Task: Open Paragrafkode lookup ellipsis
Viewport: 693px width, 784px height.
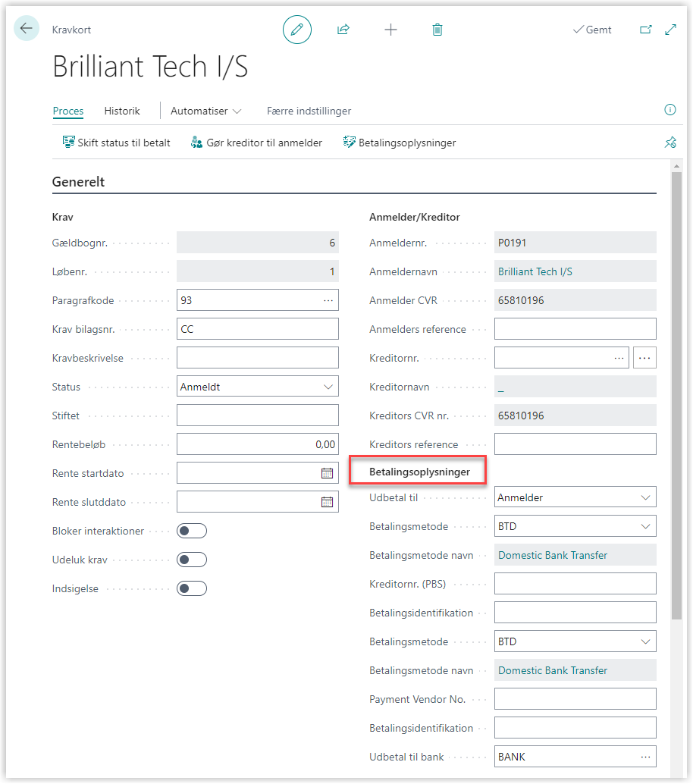Action: tap(328, 300)
